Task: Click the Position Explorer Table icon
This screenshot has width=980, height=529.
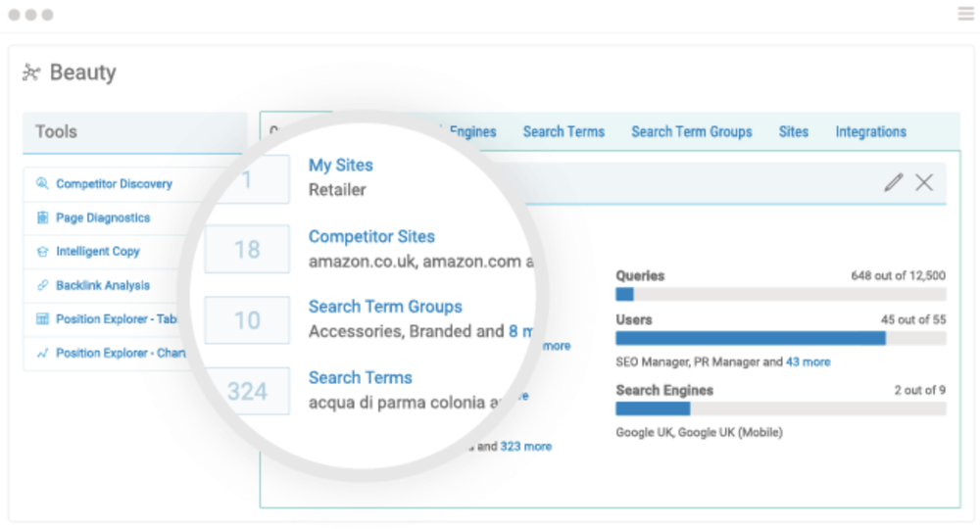Action: [42, 319]
